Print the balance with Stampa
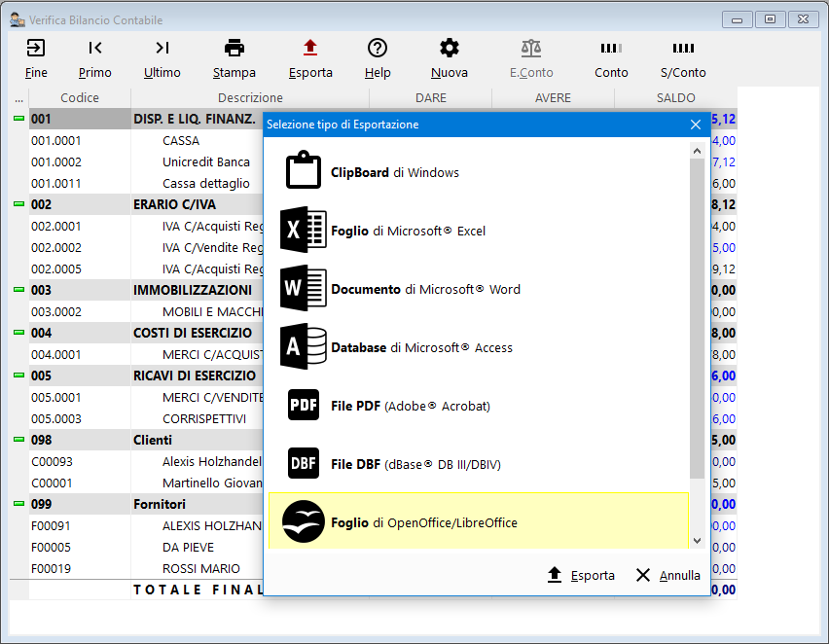Viewport: 829px width, 644px height. pos(234,48)
